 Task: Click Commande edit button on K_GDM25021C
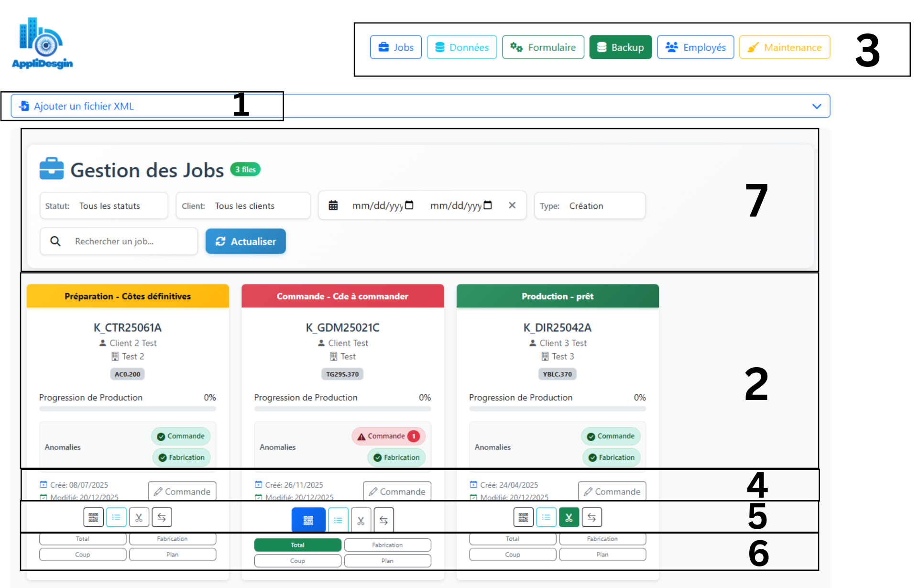click(x=397, y=491)
